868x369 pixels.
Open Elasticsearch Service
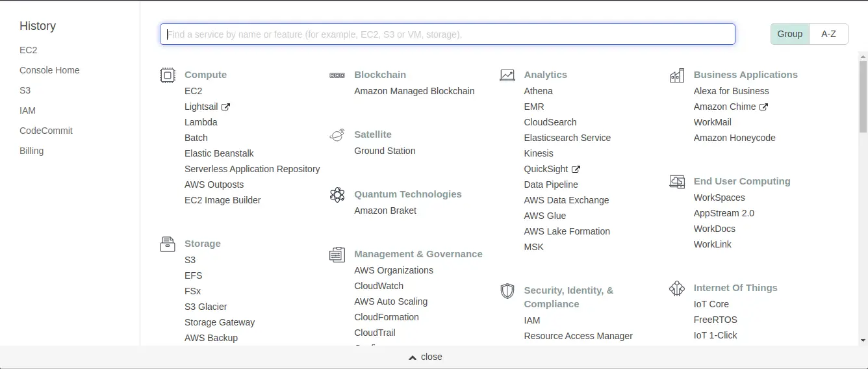[x=568, y=138]
